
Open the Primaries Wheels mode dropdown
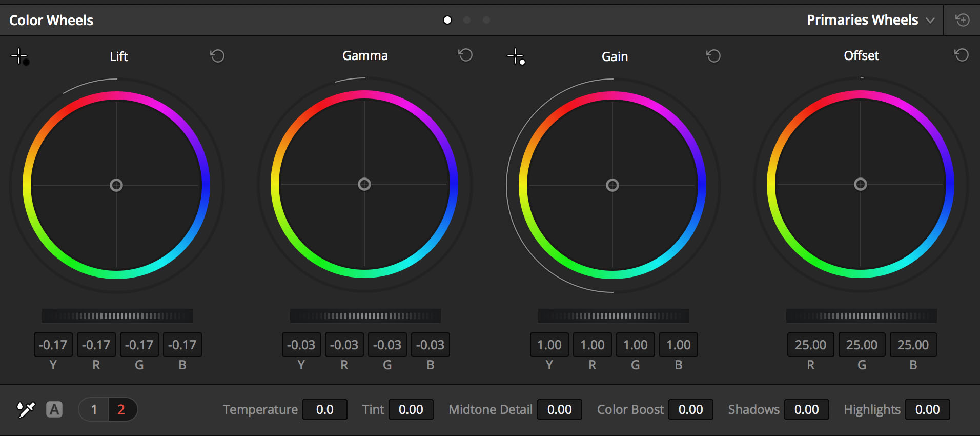870,20
